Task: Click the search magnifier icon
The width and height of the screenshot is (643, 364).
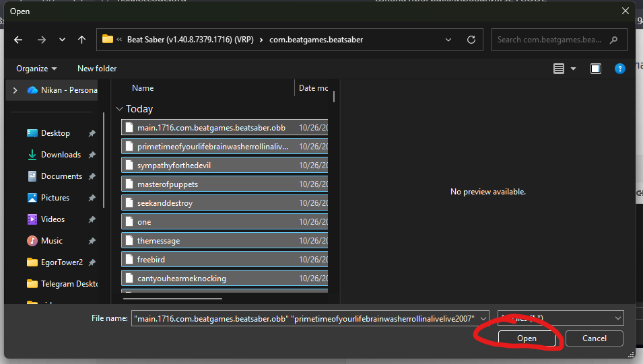Action: [x=613, y=40]
